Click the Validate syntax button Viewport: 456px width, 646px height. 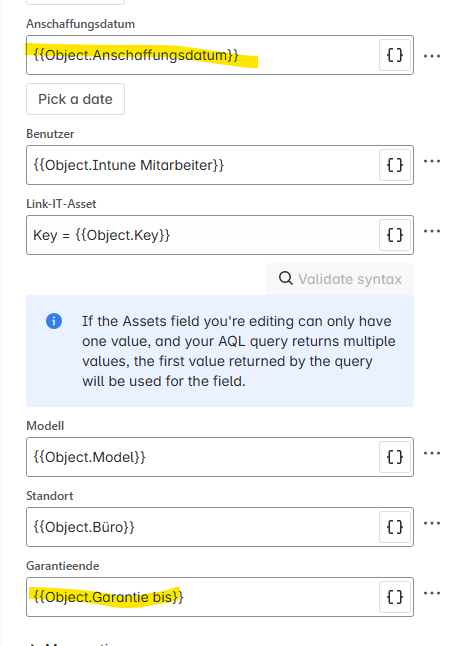340,279
